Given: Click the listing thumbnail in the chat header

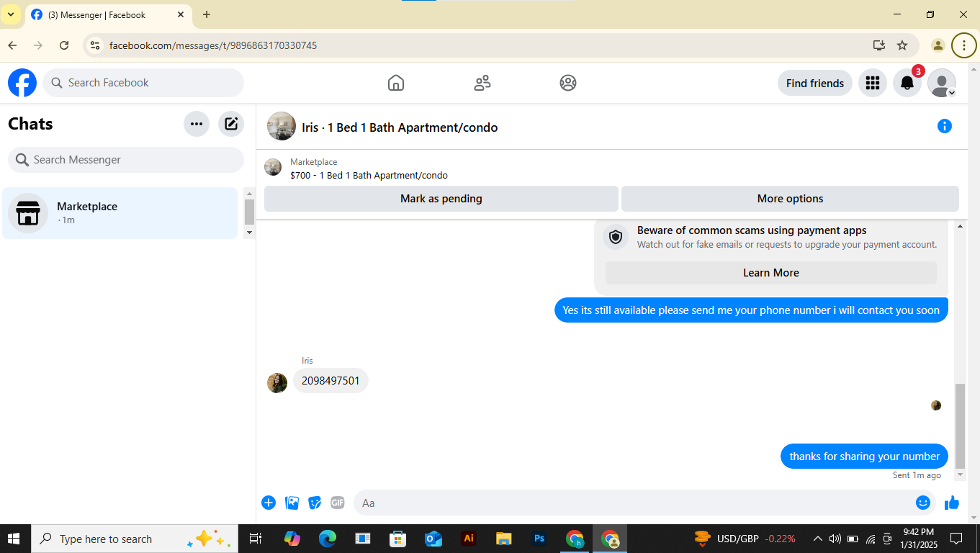Looking at the screenshot, I should tap(282, 126).
